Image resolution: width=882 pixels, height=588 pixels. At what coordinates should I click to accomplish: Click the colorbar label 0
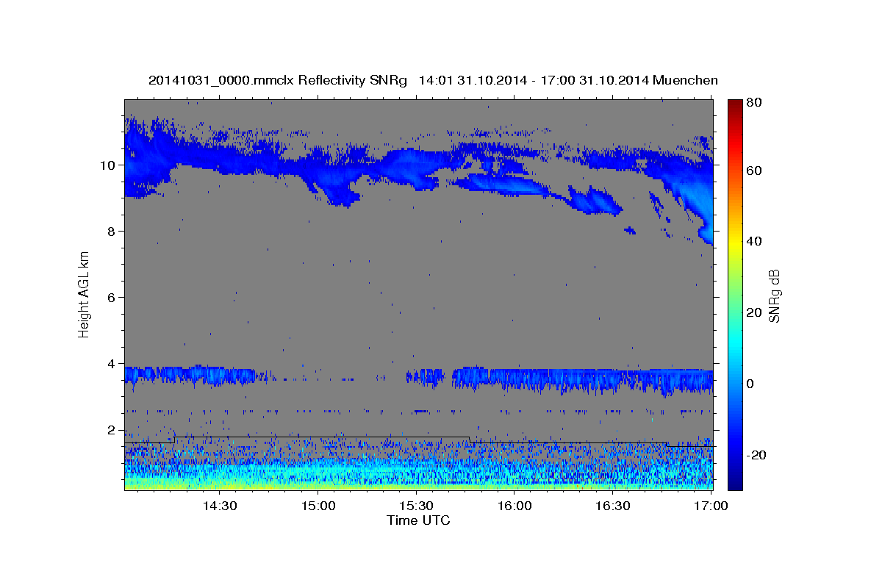click(750, 383)
